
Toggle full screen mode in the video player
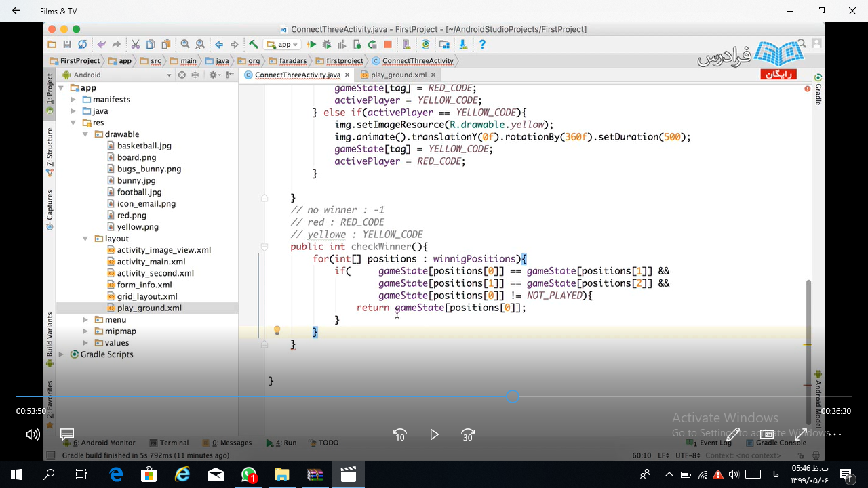point(801,434)
